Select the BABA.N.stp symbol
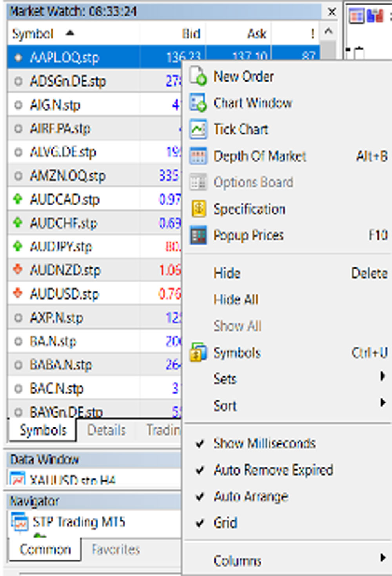 (x=61, y=365)
